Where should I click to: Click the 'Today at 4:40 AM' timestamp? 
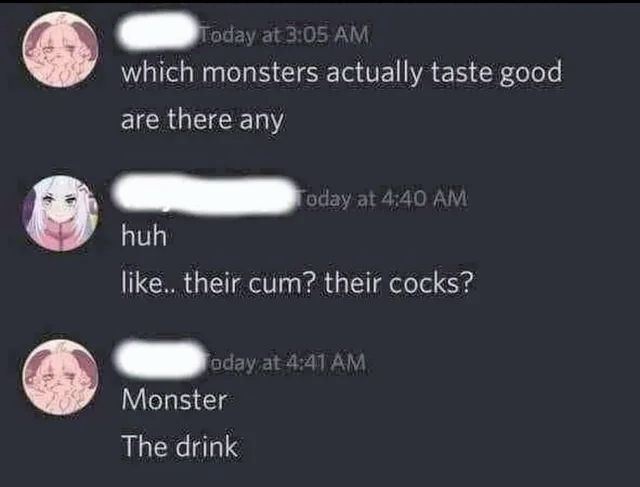click(382, 199)
